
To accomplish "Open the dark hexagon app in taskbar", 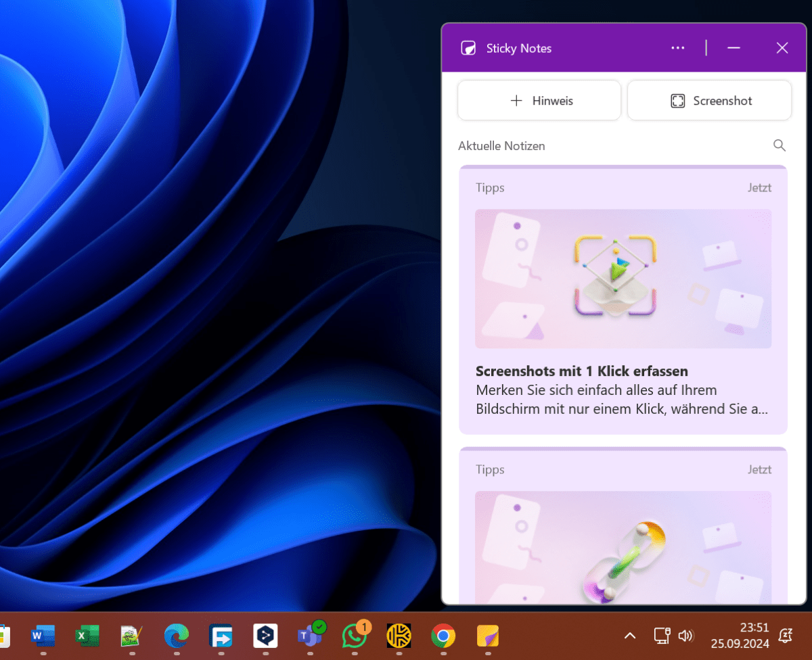I will tap(265, 636).
